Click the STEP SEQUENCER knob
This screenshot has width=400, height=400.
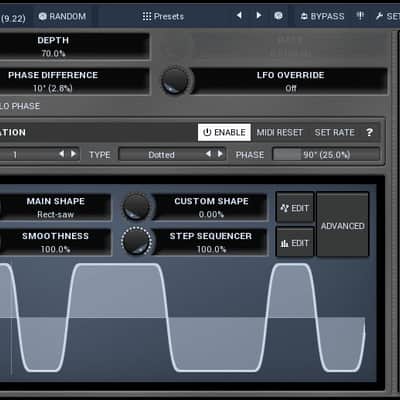136,241
